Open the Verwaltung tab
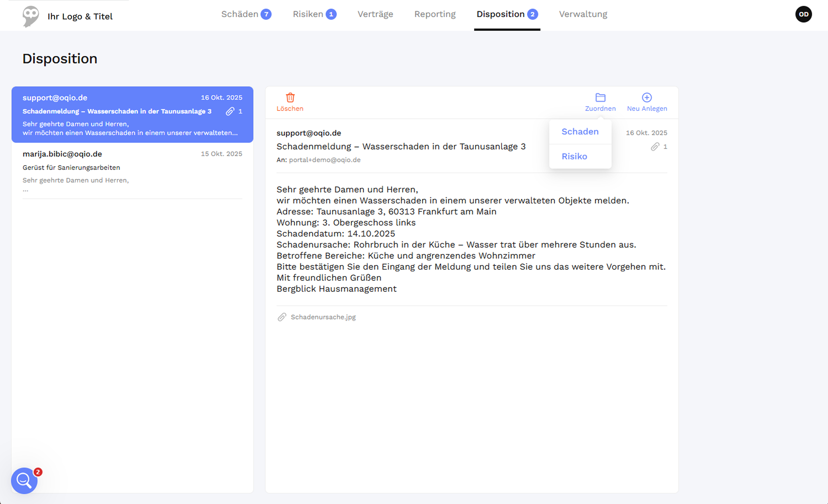Image resolution: width=828 pixels, height=504 pixels. (x=583, y=14)
